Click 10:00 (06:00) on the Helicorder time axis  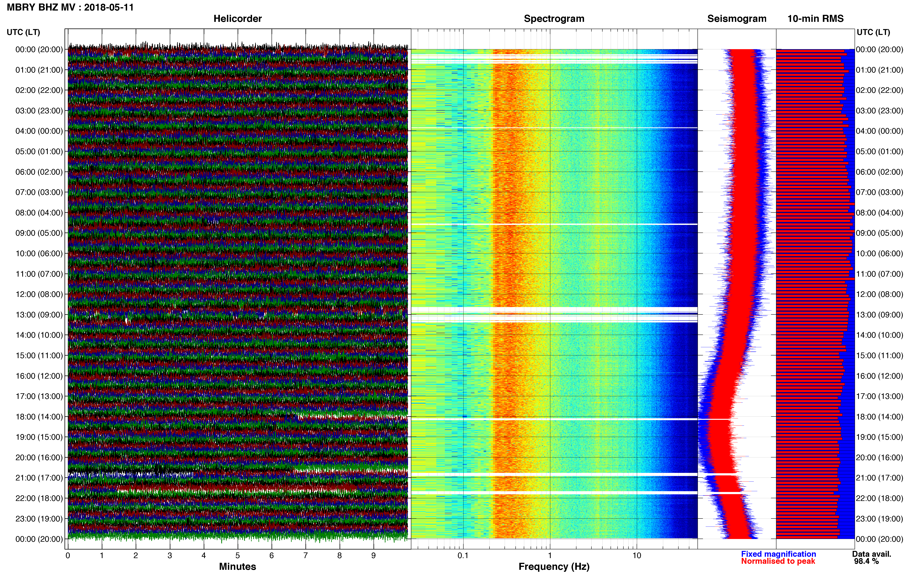tap(39, 253)
